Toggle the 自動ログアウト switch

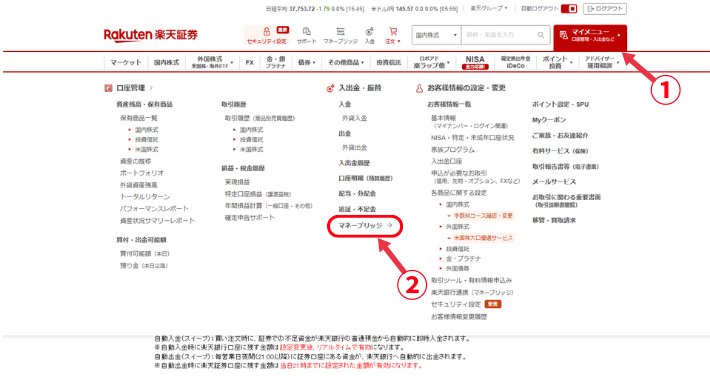click(569, 9)
